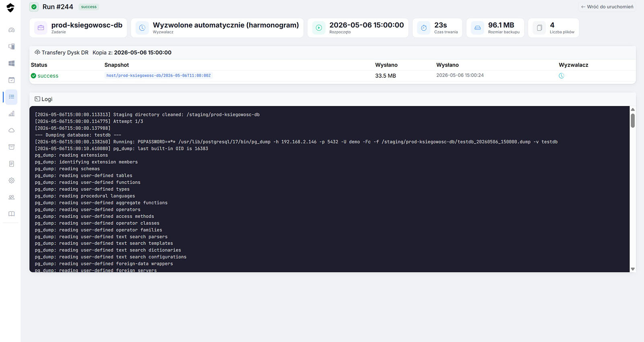The width and height of the screenshot is (644, 342).
Task: Click the last built-in OID is 16383 line
Action: [x=122, y=149]
